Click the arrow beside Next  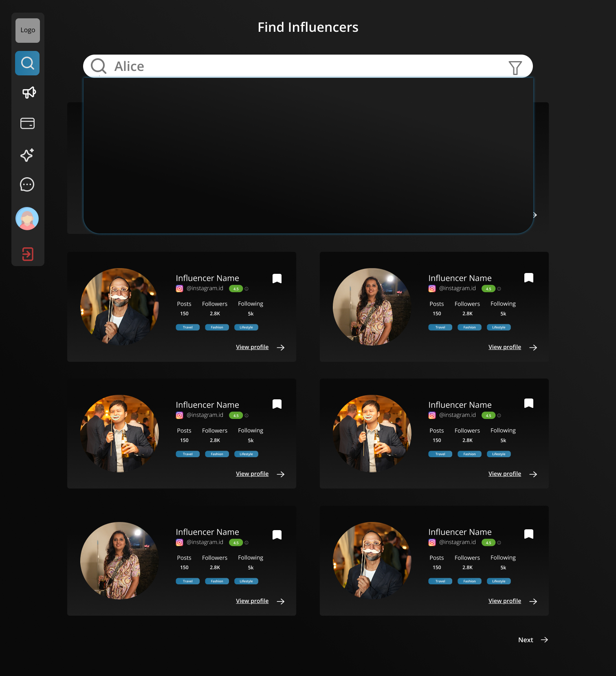[544, 640]
